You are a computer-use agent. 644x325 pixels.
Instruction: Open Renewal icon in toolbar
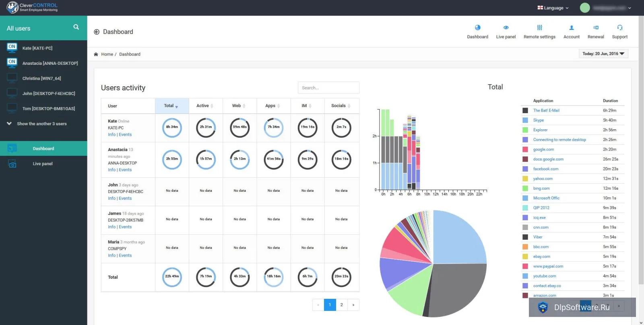[596, 27]
